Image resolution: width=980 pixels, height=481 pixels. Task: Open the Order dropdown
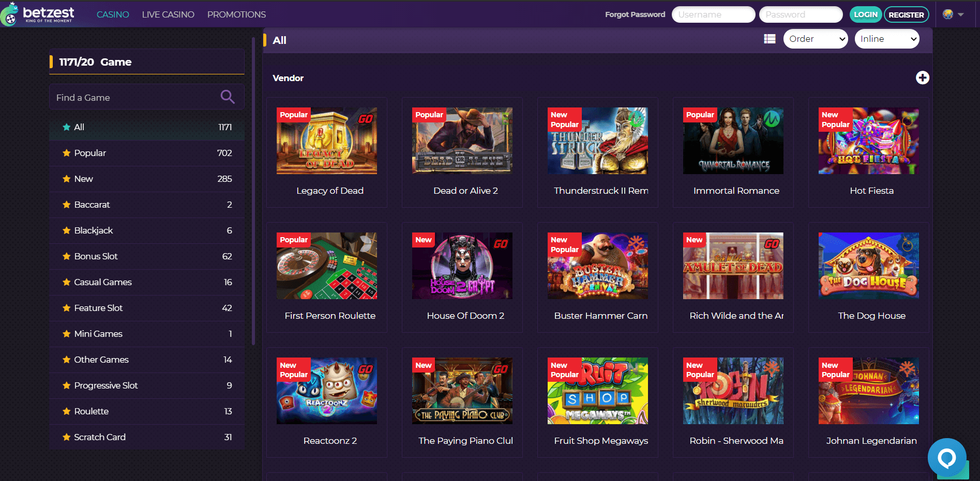point(815,39)
